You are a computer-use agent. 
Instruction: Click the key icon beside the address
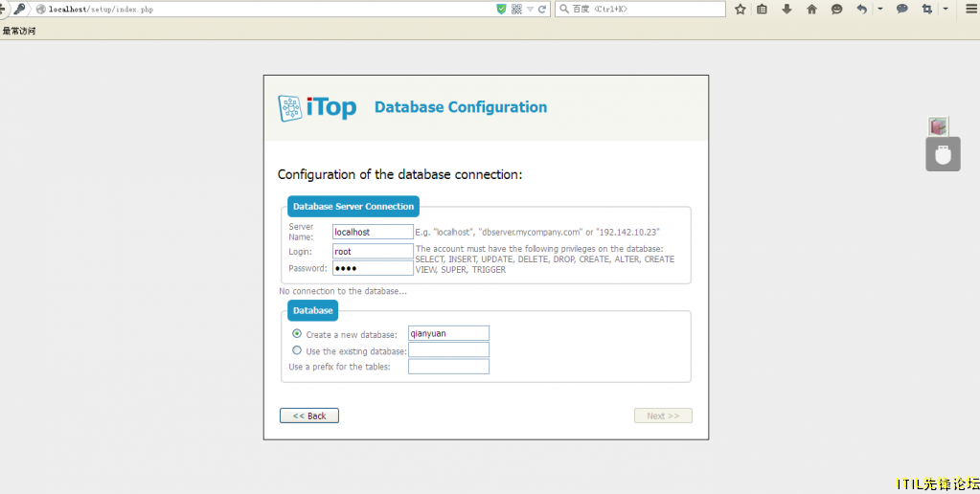[x=19, y=9]
